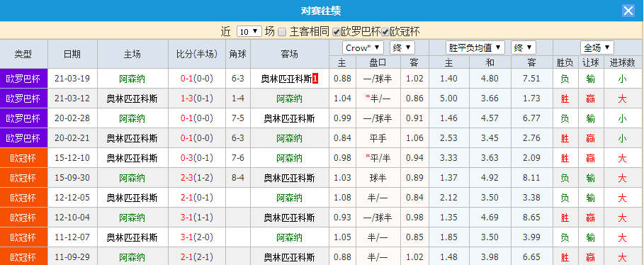
Task: Select the 欧罗巴杯 tag on the 20-02-28 row
Action: pyautogui.click(x=23, y=118)
